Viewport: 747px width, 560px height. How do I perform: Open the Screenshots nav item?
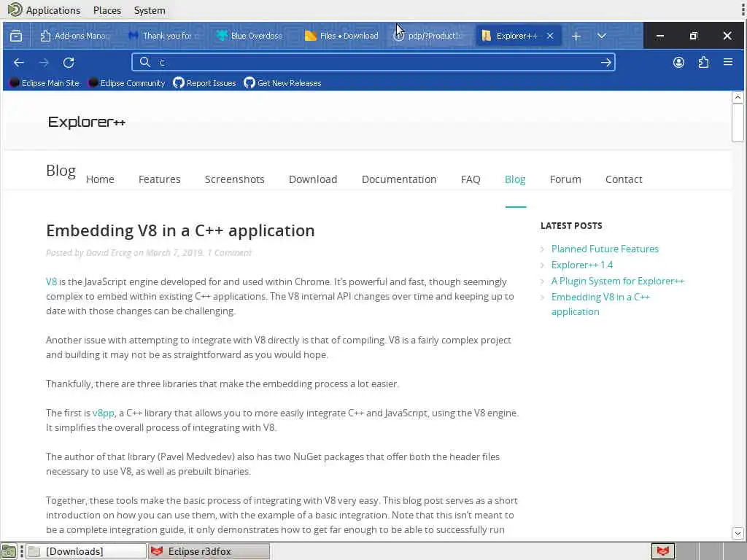tap(234, 179)
